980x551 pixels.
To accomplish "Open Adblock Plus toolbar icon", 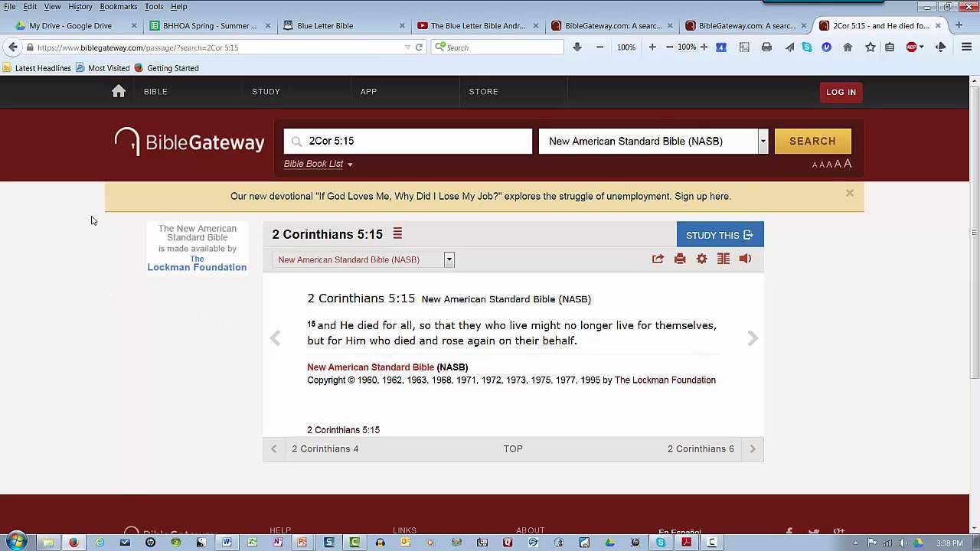I will (911, 47).
